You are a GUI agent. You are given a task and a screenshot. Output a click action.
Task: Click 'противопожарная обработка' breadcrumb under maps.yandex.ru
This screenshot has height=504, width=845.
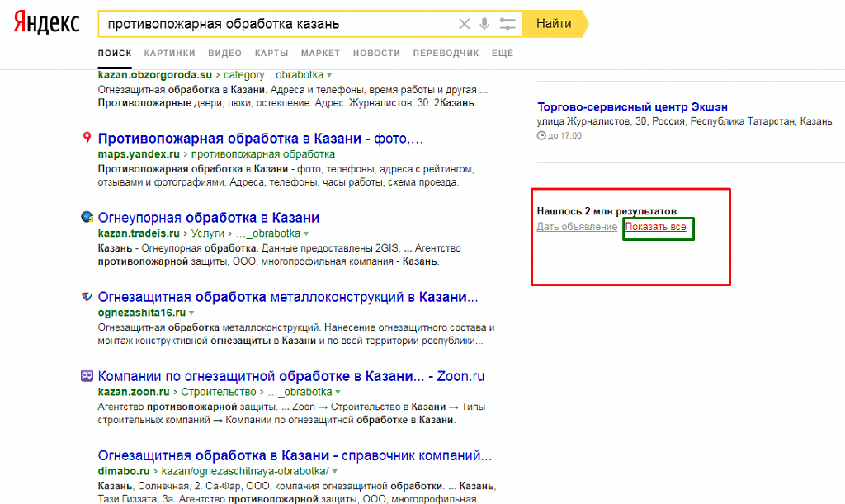(263, 154)
